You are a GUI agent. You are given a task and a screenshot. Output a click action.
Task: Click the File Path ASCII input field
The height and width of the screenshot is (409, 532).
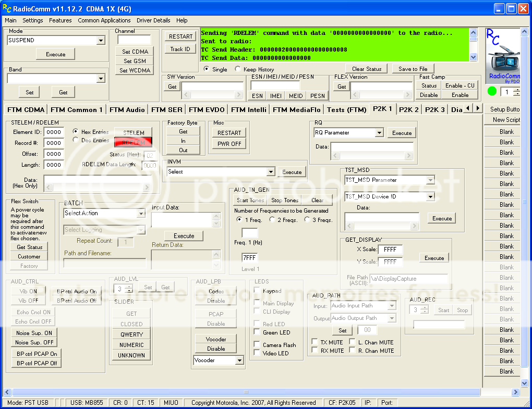[x=410, y=279]
